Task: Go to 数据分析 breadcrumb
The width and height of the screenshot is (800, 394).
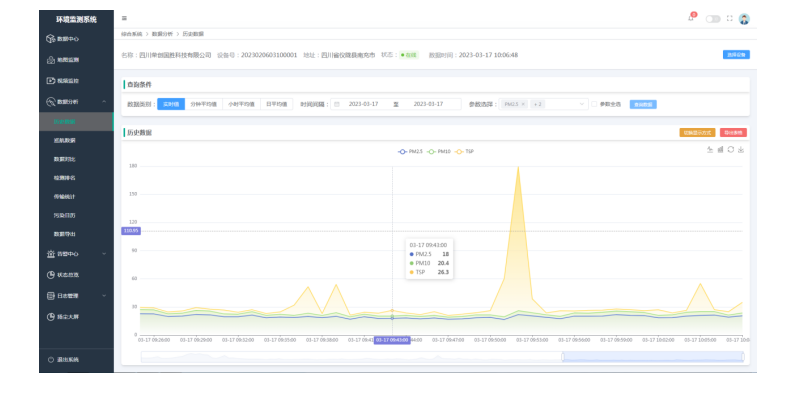Action: click(162, 34)
